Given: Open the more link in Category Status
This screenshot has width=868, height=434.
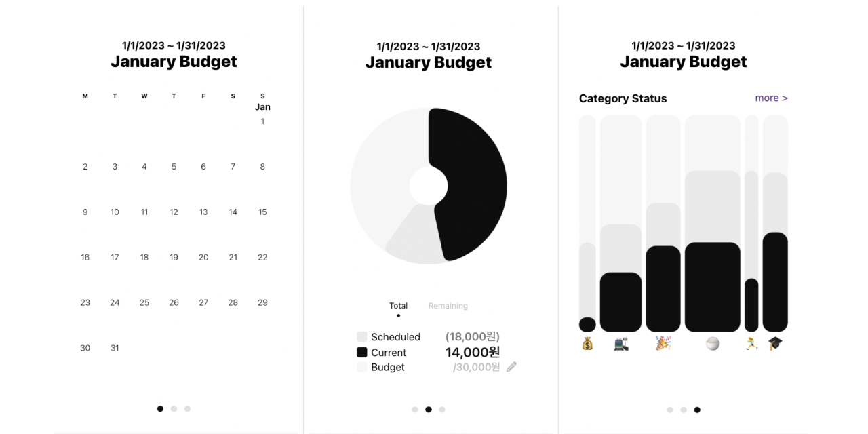Looking at the screenshot, I should pyautogui.click(x=771, y=98).
